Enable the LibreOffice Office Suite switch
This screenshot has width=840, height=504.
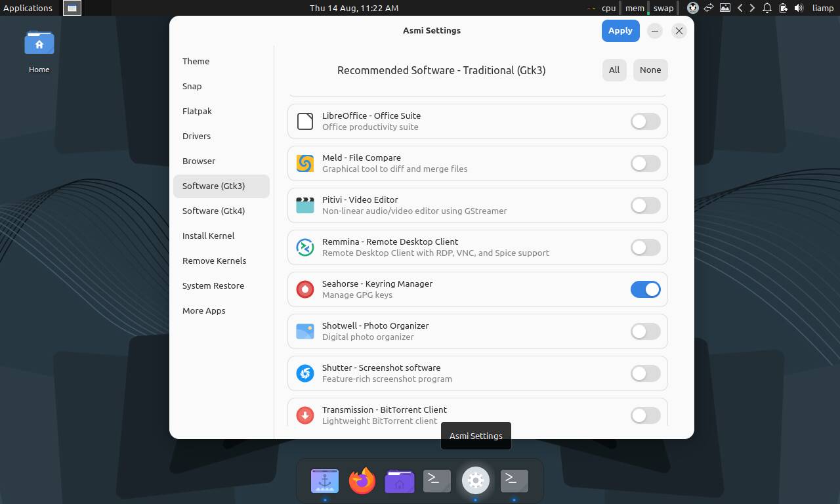point(645,121)
